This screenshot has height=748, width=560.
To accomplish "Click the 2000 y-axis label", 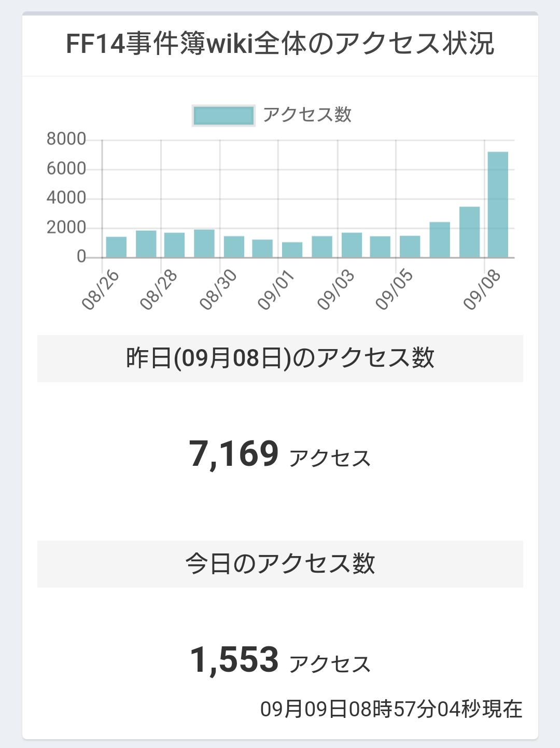I will (x=66, y=227).
